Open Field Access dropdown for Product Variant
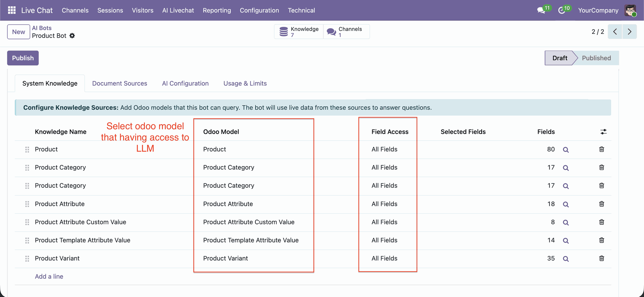Image resolution: width=644 pixels, height=297 pixels. [x=384, y=258]
